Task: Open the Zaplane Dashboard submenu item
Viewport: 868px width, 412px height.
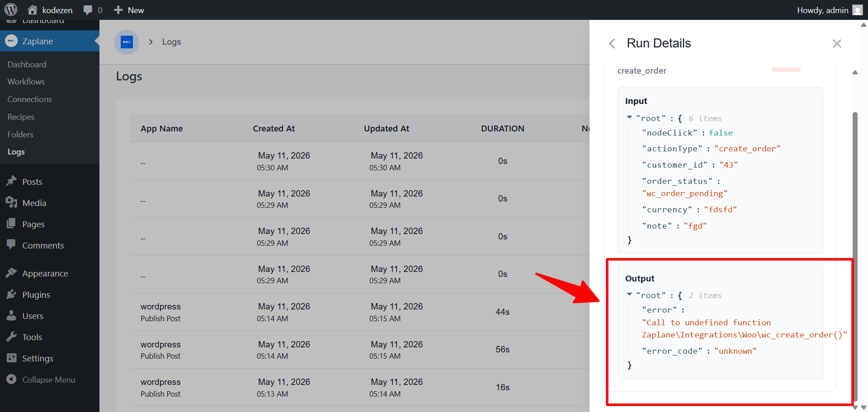Action: click(27, 64)
